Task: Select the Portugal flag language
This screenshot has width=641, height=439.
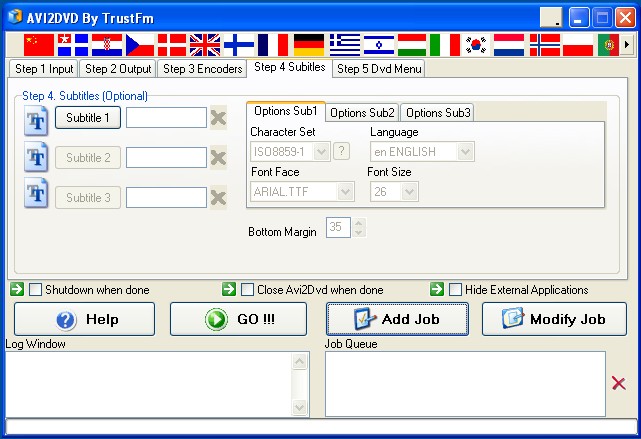Action: (x=608, y=45)
